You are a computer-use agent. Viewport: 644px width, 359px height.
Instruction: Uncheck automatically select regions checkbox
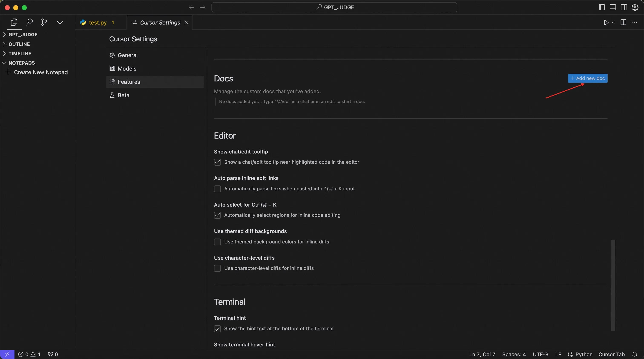pos(217,215)
